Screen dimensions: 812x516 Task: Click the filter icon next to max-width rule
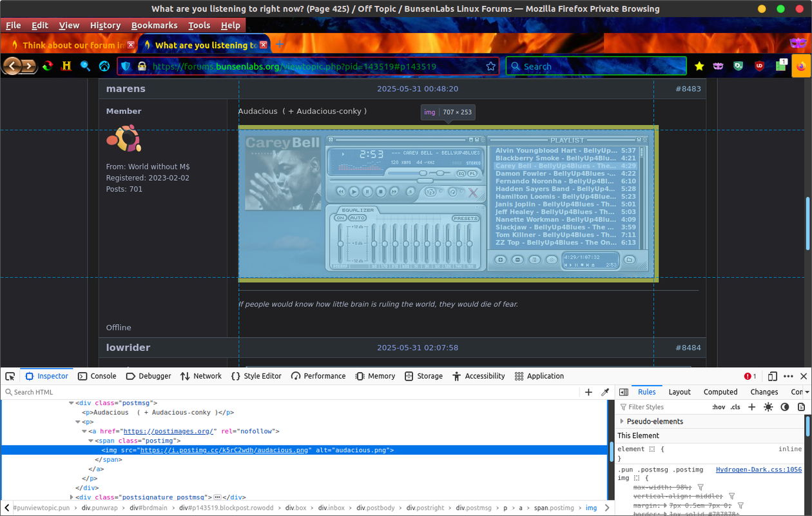(x=701, y=488)
